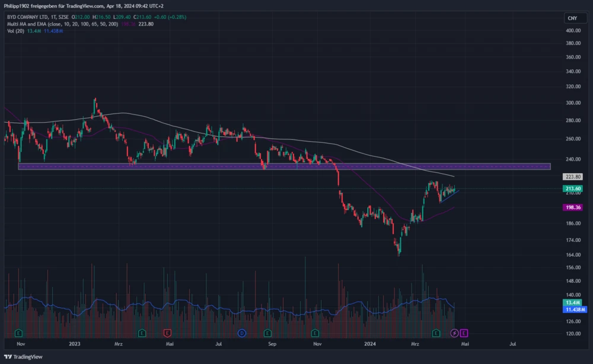Click the magenta 198.36 price label
This screenshot has width=593, height=364.
coord(573,208)
